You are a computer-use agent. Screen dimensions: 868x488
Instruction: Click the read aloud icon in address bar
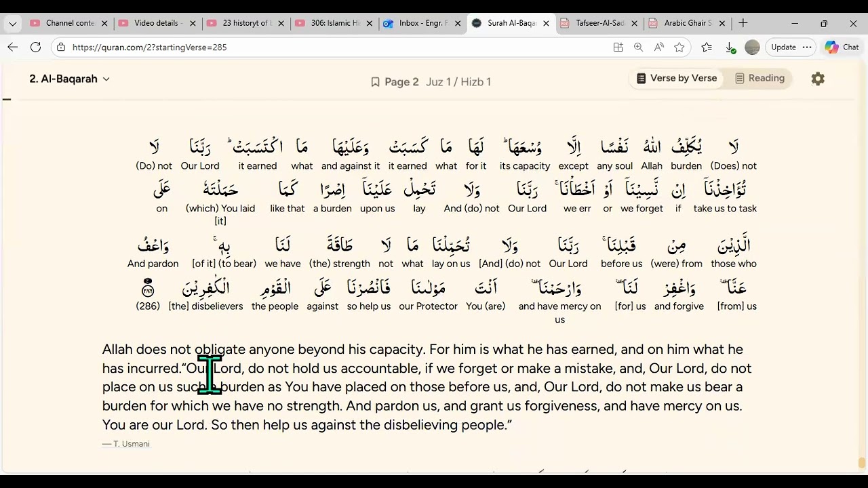pyautogui.click(x=658, y=47)
